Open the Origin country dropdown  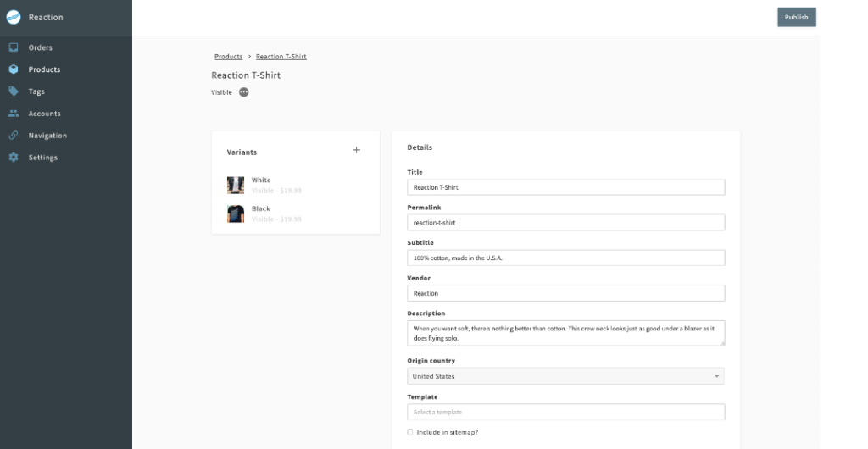[565, 376]
